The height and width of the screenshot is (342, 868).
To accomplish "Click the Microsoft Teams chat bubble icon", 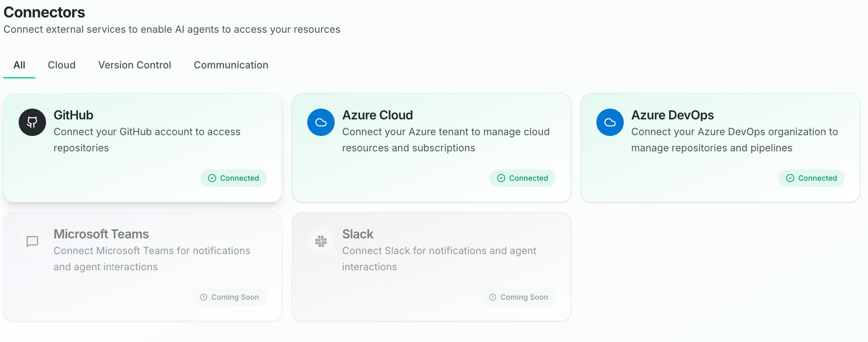I will (32, 241).
